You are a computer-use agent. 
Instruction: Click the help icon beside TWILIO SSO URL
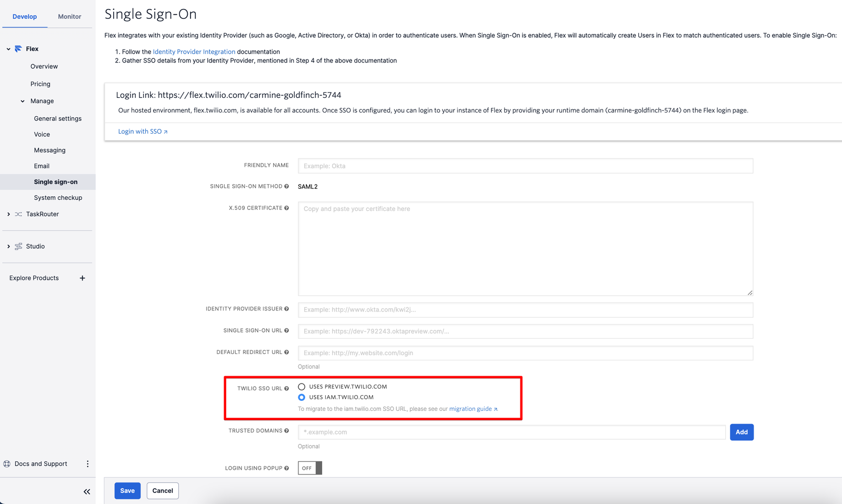click(x=286, y=388)
